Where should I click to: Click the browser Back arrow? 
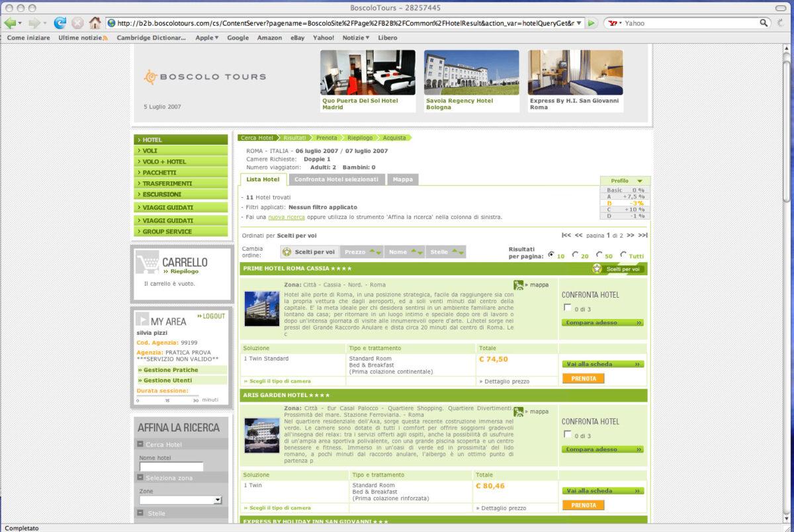(10, 22)
